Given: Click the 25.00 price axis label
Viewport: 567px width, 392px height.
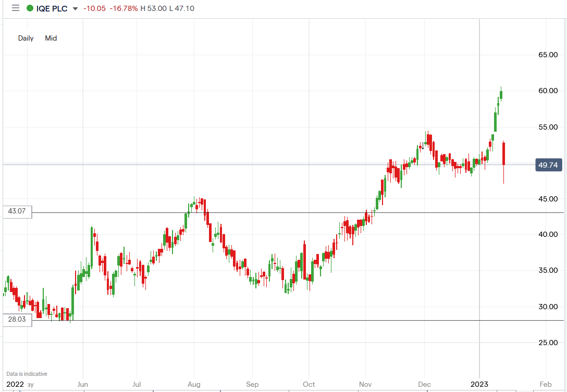Looking at the screenshot, I should pos(548,343).
